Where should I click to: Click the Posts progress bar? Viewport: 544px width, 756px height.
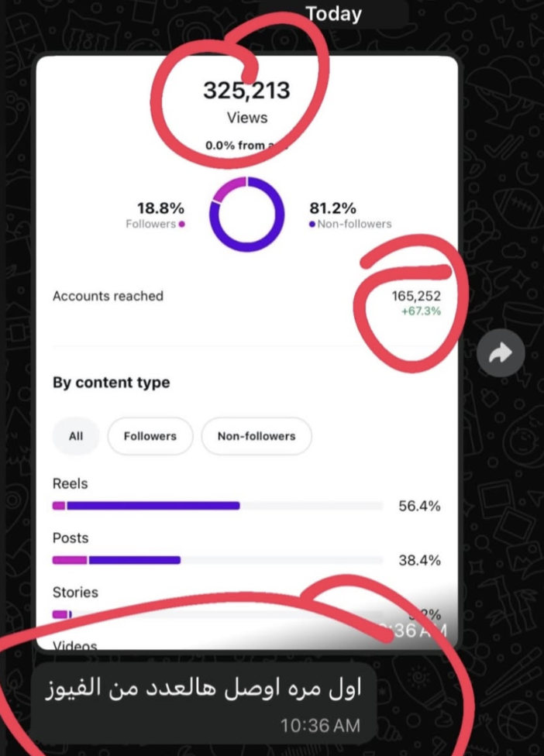217,560
